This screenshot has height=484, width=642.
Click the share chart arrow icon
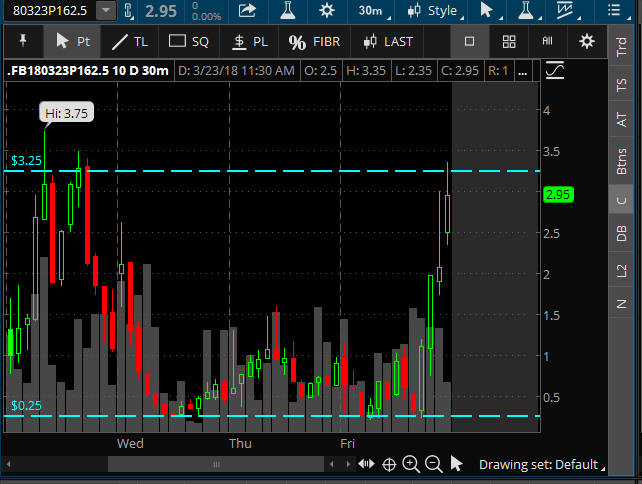pyautogui.click(x=246, y=11)
